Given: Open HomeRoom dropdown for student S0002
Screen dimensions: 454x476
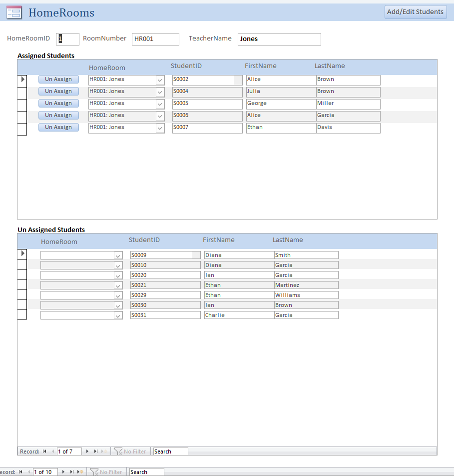Looking at the screenshot, I should tap(160, 79).
